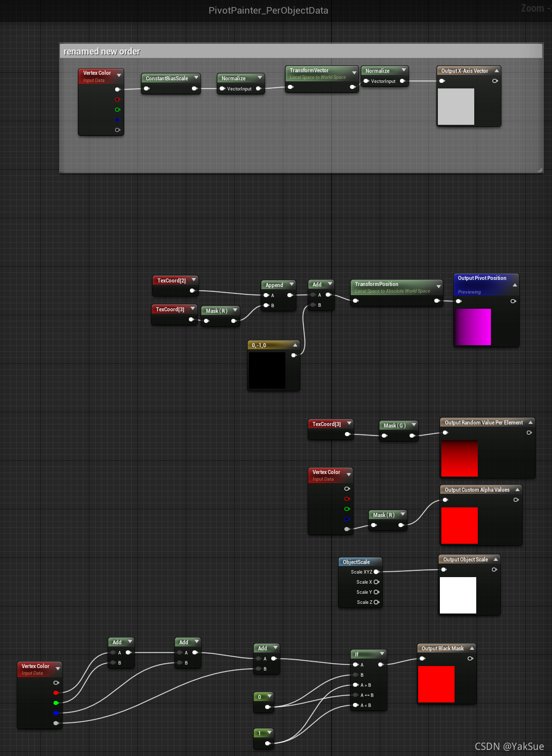Click red output pin of bottom Vertex Color
552x756 pixels.
pos(56,693)
